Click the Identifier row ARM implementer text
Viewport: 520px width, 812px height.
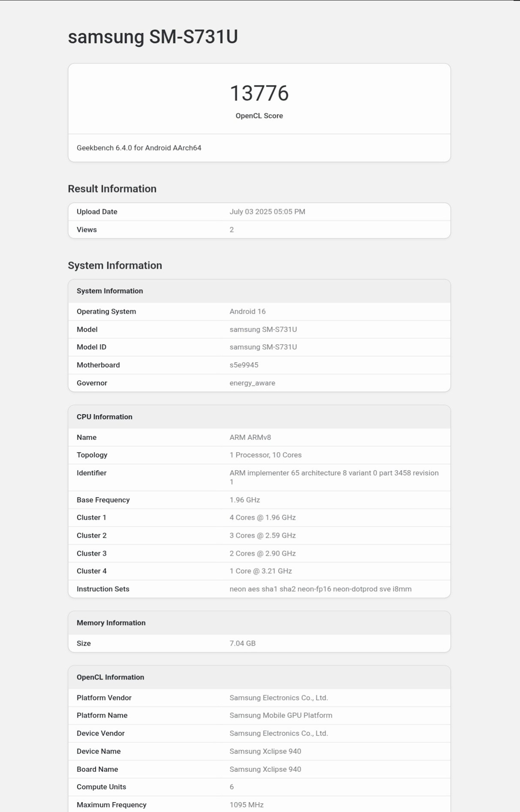click(x=334, y=478)
